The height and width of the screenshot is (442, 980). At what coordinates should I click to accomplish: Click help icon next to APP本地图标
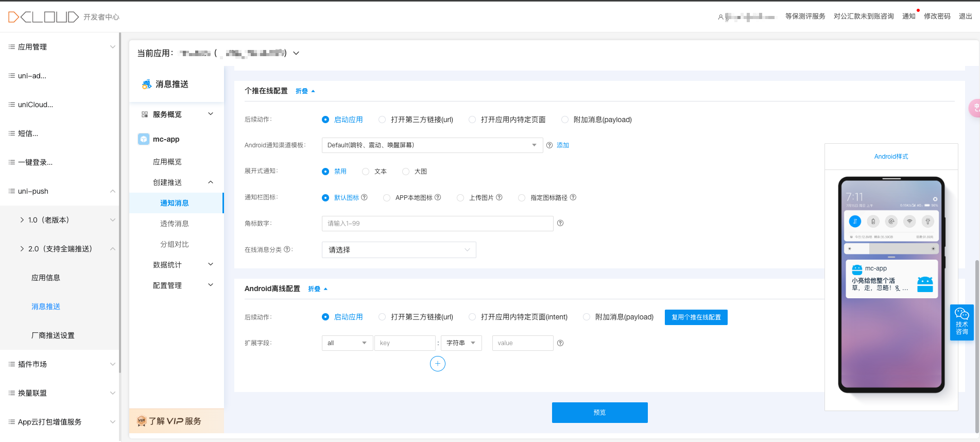pyautogui.click(x=438, y=197)
